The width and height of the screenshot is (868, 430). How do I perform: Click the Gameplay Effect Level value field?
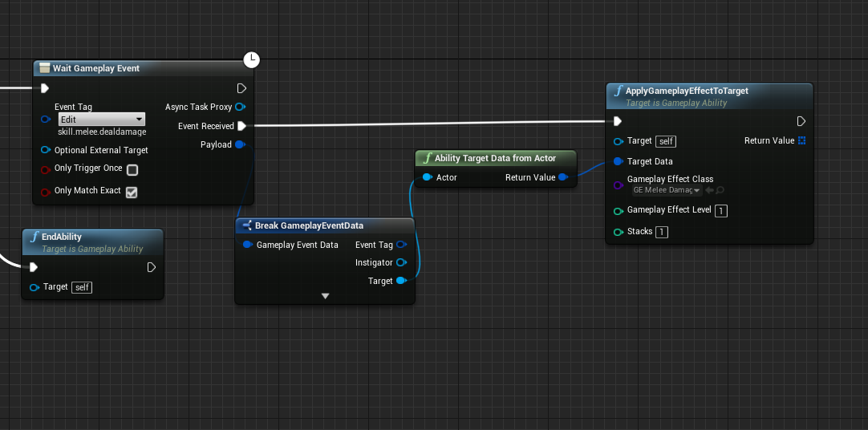pyautogui.click(x=720, y=211)
